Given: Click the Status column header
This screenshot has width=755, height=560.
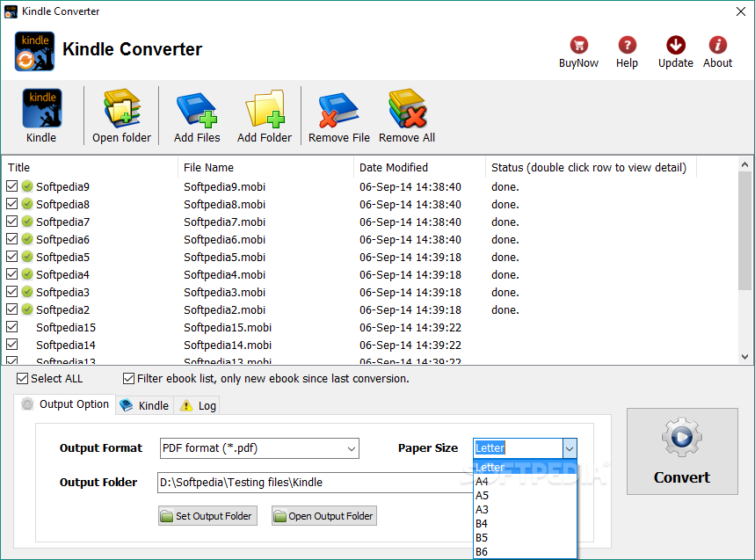Looking at the screenshot, I should 591,167.
